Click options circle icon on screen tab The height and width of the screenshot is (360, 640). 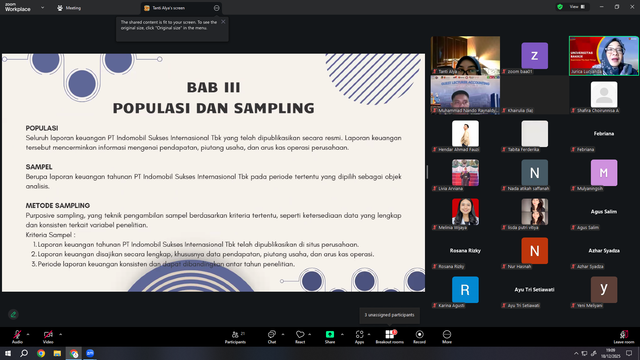(x=216, y=8)
